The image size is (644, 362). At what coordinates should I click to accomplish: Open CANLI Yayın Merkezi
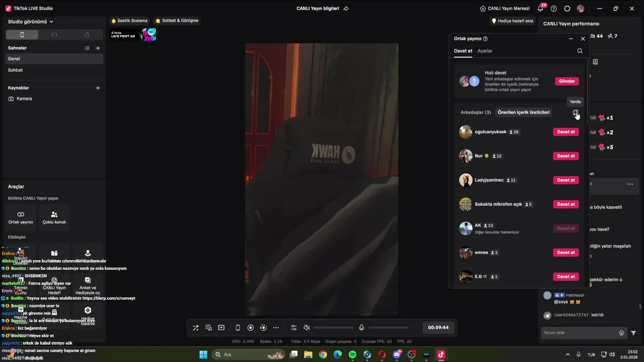click(505, 9)
